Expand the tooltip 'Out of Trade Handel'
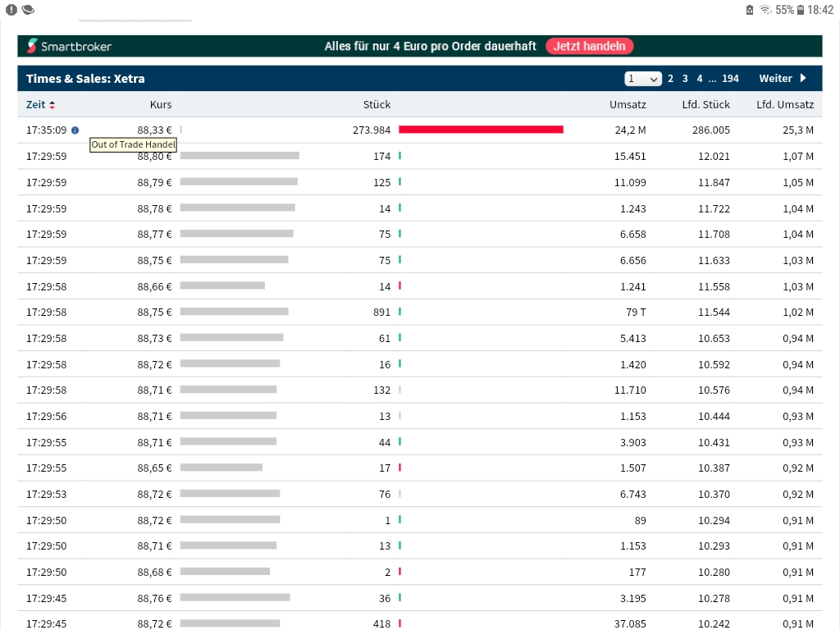840x630 pixels. [x=133, y=144]
